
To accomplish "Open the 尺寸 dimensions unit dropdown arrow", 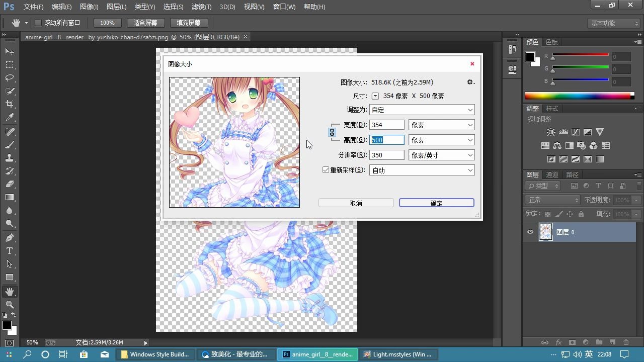I will click(375, 96).
